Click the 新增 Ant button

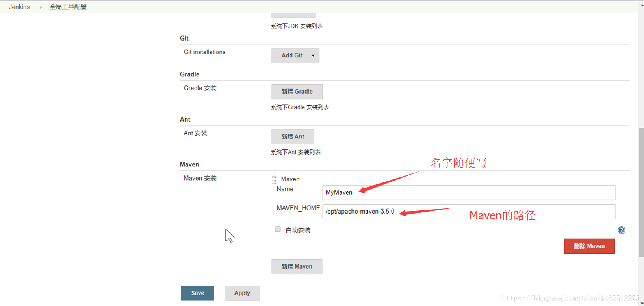pos(293,136)
